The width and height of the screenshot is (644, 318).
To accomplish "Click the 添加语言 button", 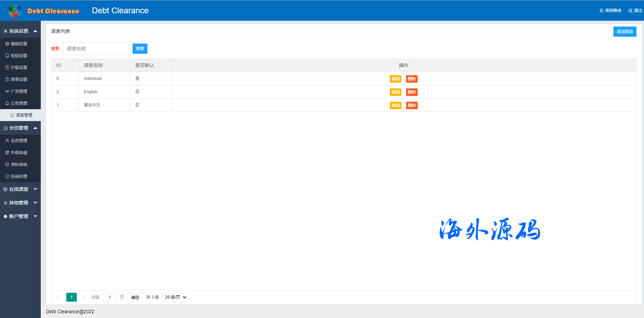I will pos(625,32).
